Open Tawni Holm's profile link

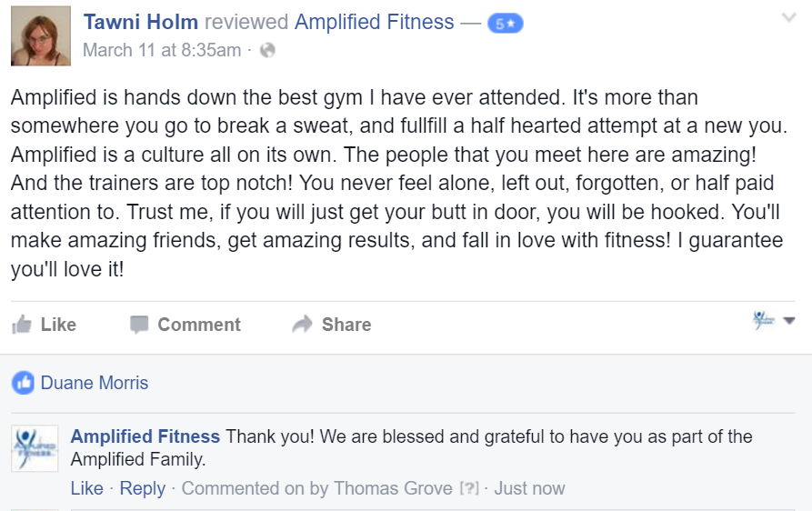[x=141, y=22]
